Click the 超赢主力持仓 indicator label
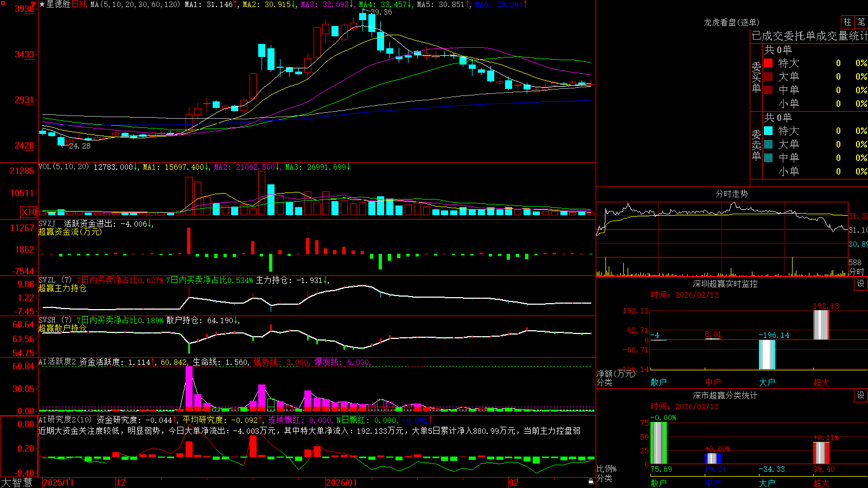 click(62, 288)
